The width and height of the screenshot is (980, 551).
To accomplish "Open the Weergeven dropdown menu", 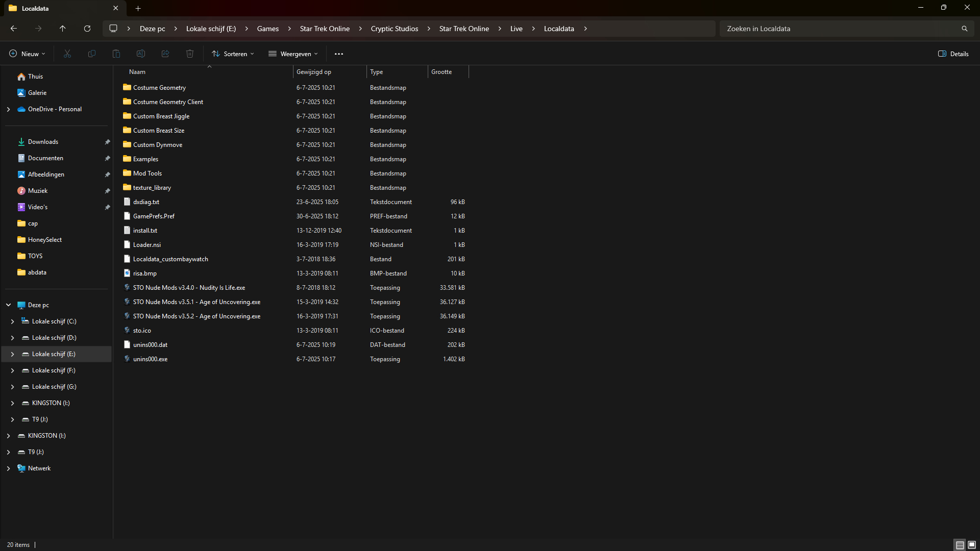I will click(293, 54).
